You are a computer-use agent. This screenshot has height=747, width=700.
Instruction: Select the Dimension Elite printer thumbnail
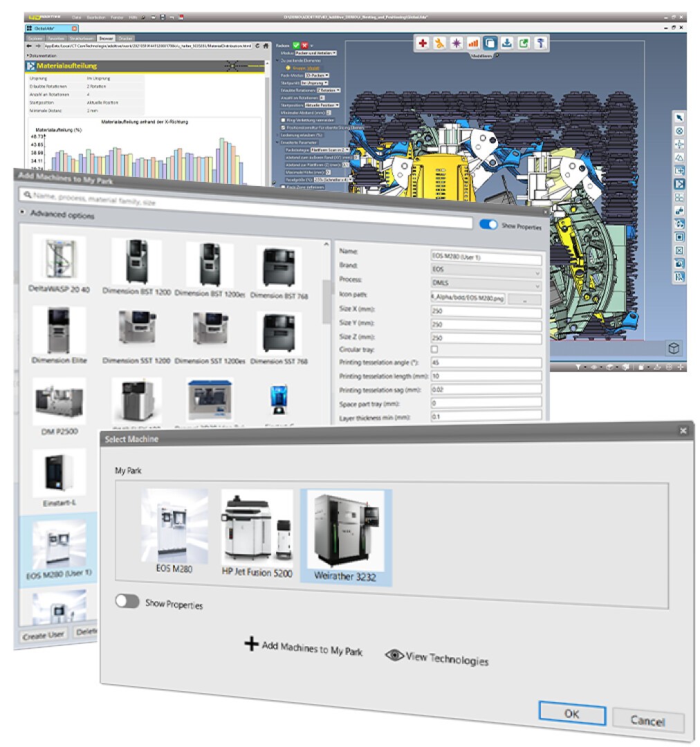[x=59, y=335]
